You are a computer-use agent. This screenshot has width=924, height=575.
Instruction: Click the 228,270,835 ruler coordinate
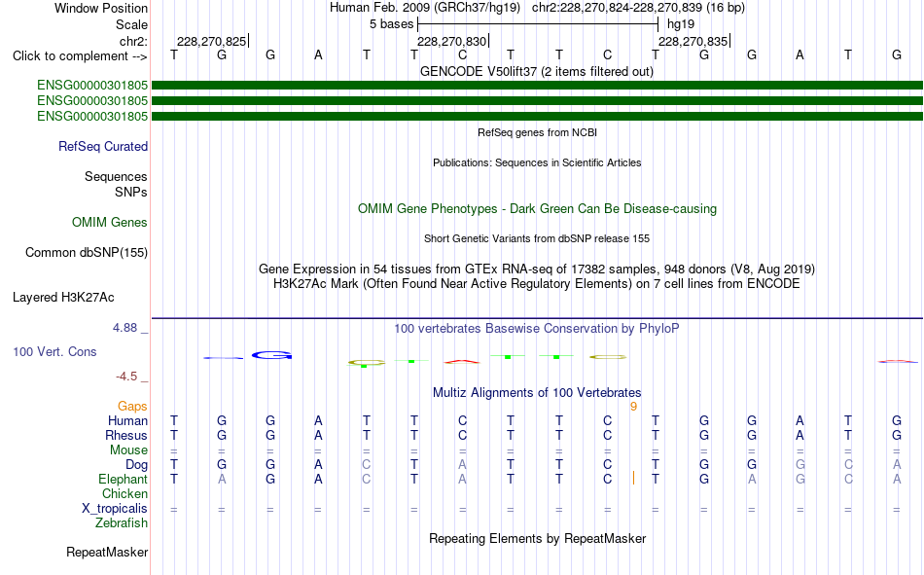pyautogui.click(x=693, y=41)
